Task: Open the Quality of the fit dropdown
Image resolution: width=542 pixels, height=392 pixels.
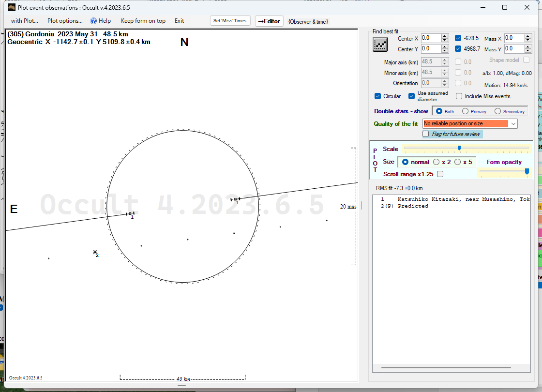Action: tap(513, 124)
